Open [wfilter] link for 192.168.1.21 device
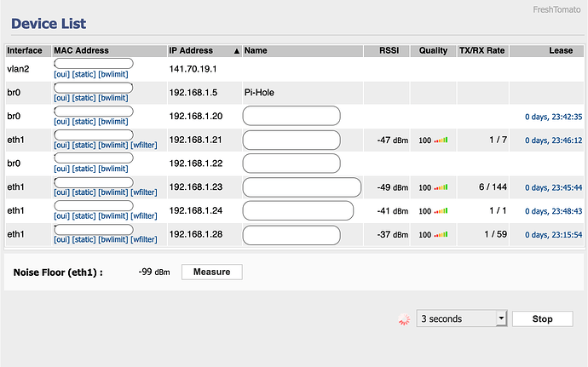Screen dimensions: 588x367 click(x=143, y=146)
